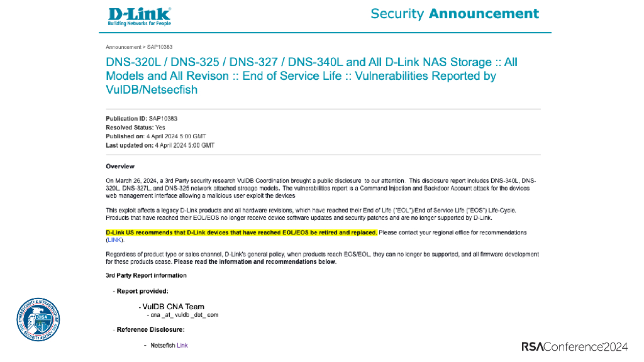Click the D-Link logo
644x362 pixels.
tap(139, 16)
